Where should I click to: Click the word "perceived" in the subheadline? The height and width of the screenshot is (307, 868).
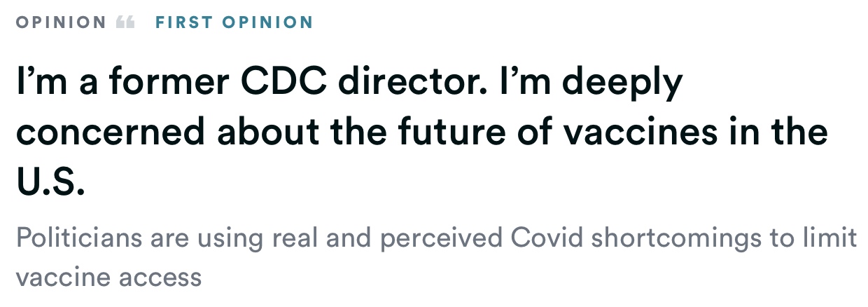pyautogui.click(x=441, y=238)
